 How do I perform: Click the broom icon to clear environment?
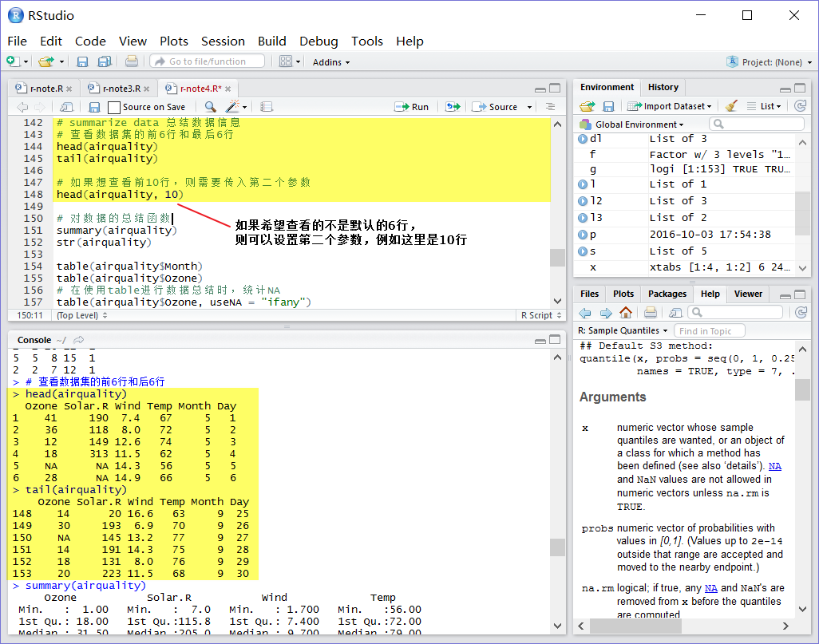coord(731,106)
